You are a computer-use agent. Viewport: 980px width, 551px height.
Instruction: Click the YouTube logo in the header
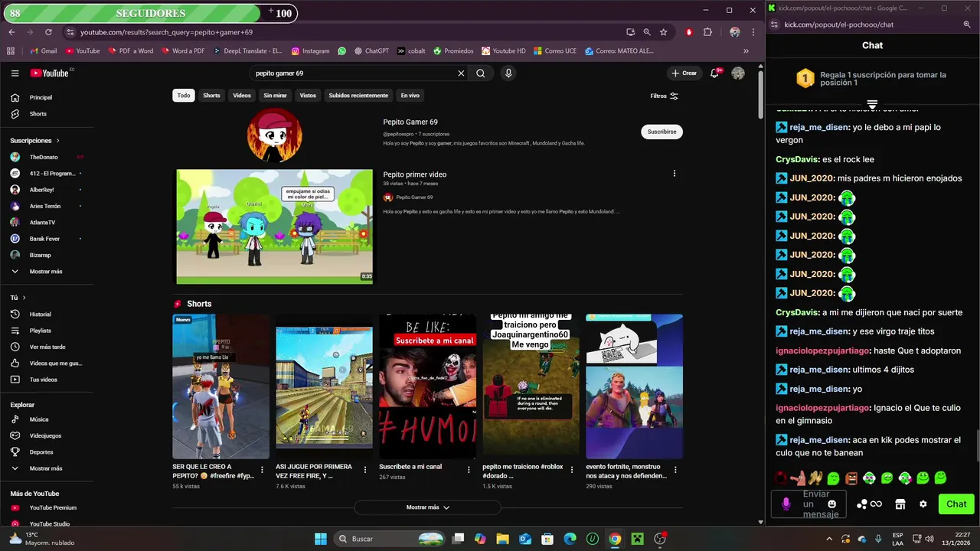click(x=51, y=73)
